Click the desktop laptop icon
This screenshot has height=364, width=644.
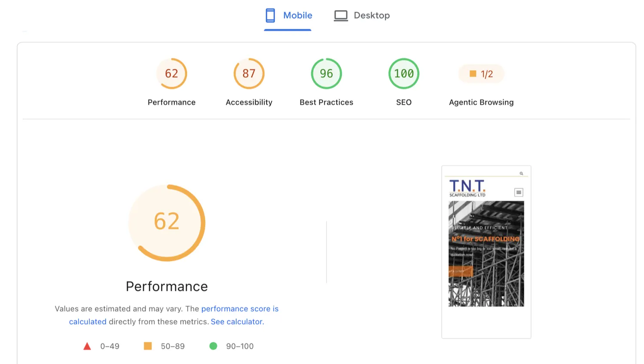pos(341,16)
